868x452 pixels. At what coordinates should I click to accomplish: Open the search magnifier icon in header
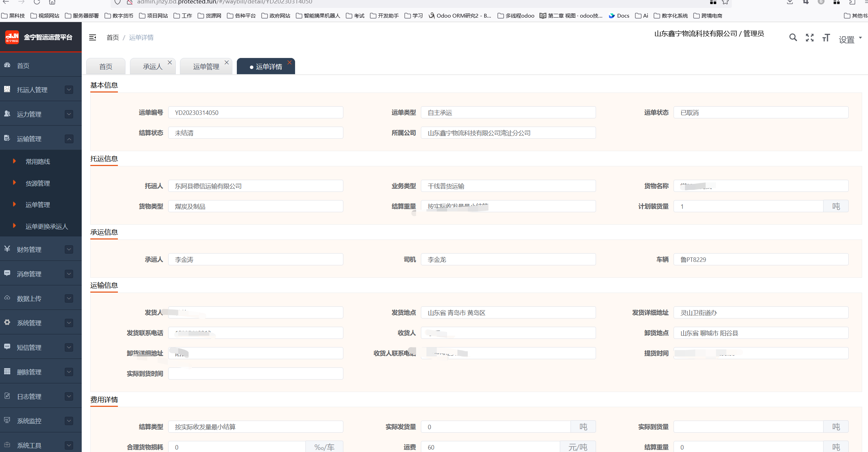(x=793, y=38)
